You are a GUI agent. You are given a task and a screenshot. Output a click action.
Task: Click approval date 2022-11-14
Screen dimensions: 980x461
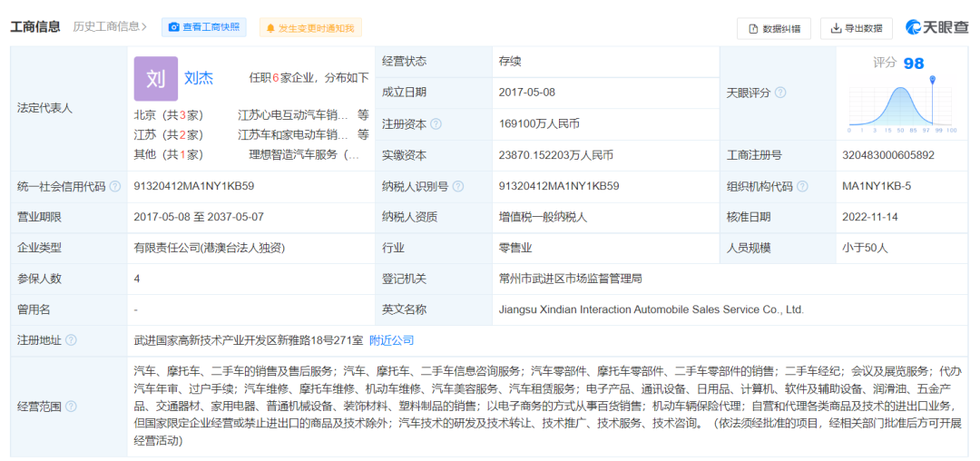tap(870, 218)
